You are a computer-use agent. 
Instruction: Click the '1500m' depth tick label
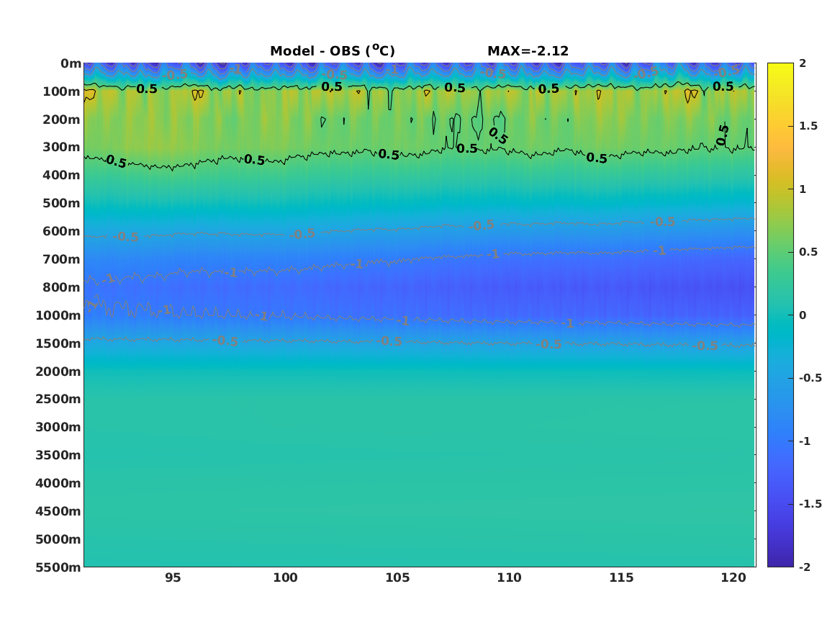58,343
